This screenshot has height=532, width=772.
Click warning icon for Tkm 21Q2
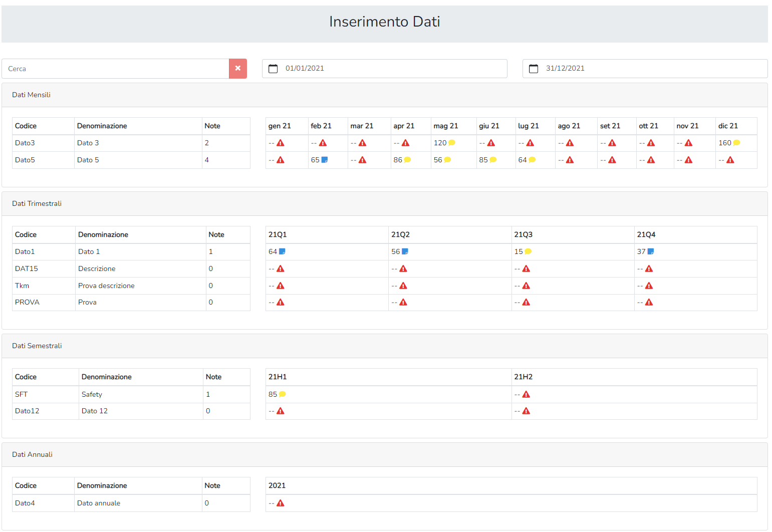coord(403,286)
